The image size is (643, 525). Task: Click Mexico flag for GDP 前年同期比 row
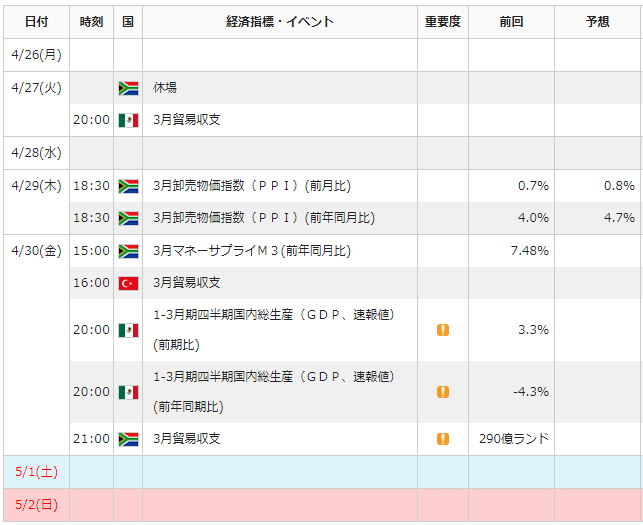[128, 392]
